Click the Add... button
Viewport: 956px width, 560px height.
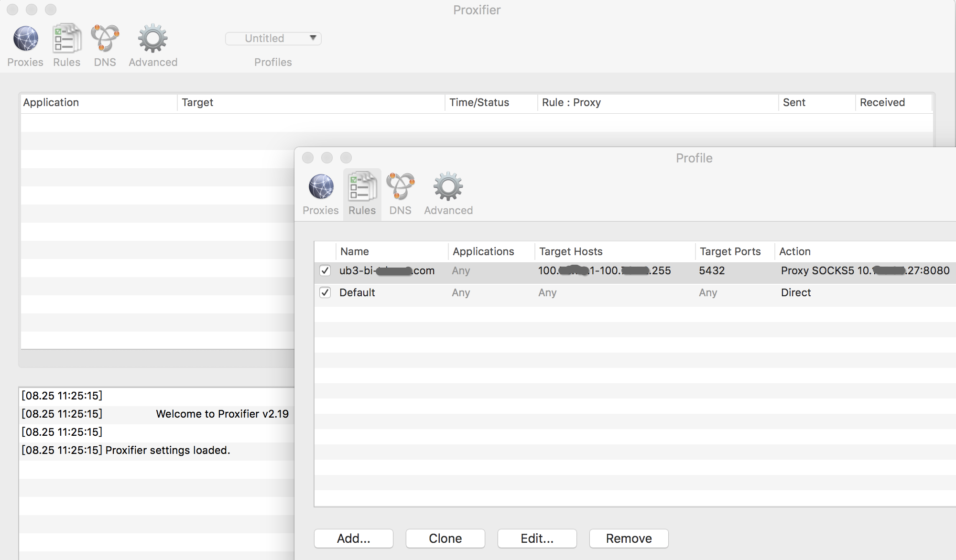point(354,538)
